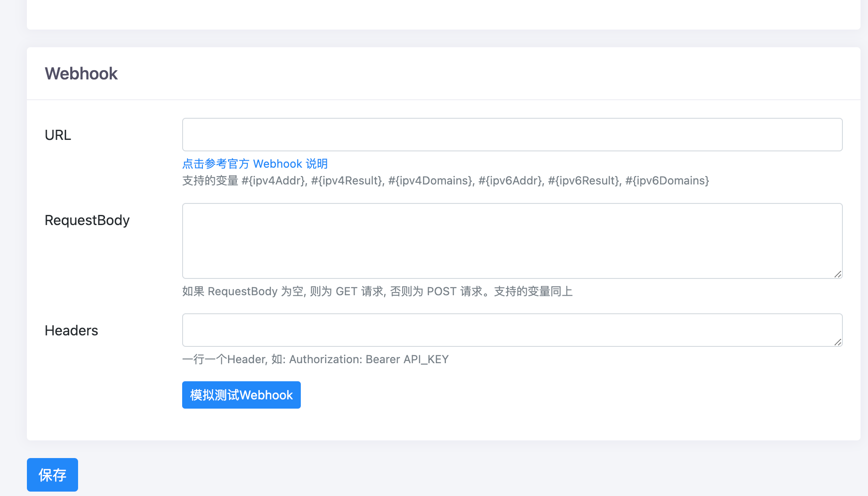Click the RequestBody field label

[87, 220]
